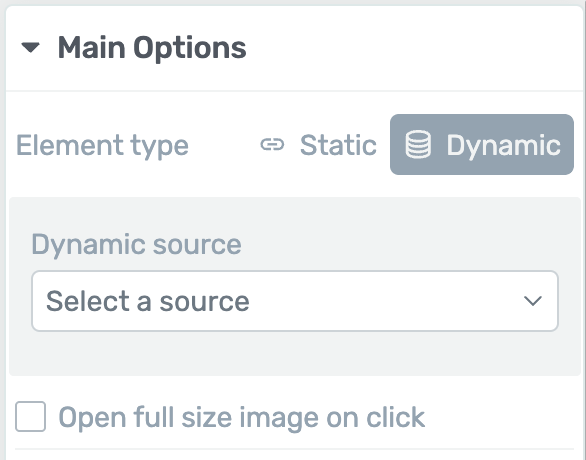The height and width of the screenshot is (460, 586).
Task: Click the Open full size image label text
Action: pyautogui.click(x=241, y=417)
